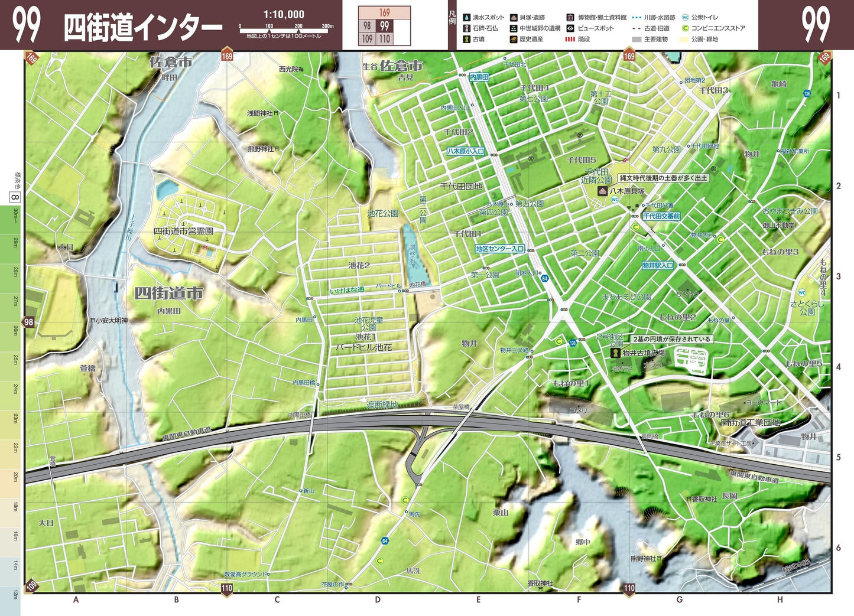
Task: Click the 八木原小入口 intersection label
Action: point(465,151)
